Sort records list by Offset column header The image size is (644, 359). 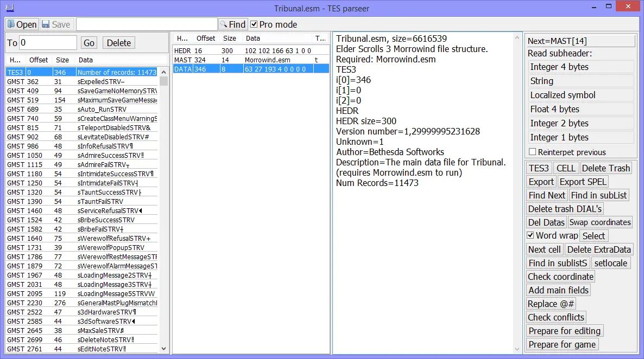coord(39,60)
